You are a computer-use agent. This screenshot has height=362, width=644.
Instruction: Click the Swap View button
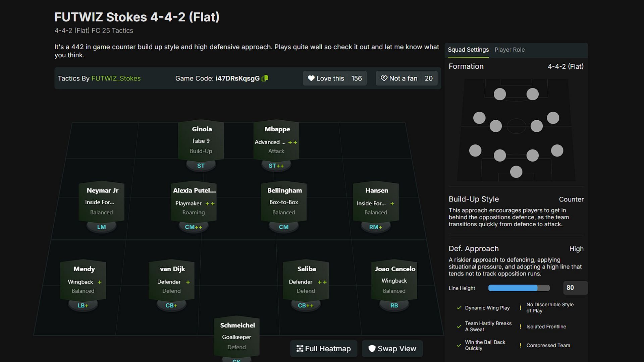coord(392,349)
